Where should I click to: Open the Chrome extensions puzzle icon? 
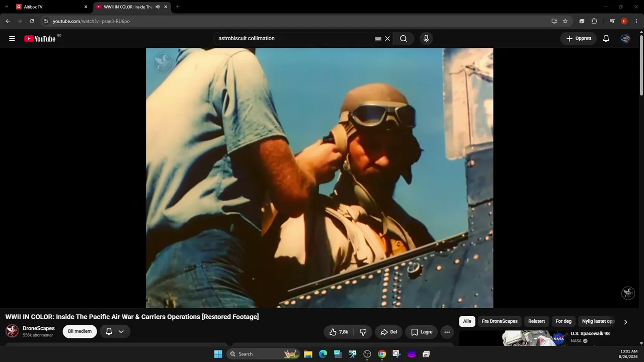click(x=594, y=21)
